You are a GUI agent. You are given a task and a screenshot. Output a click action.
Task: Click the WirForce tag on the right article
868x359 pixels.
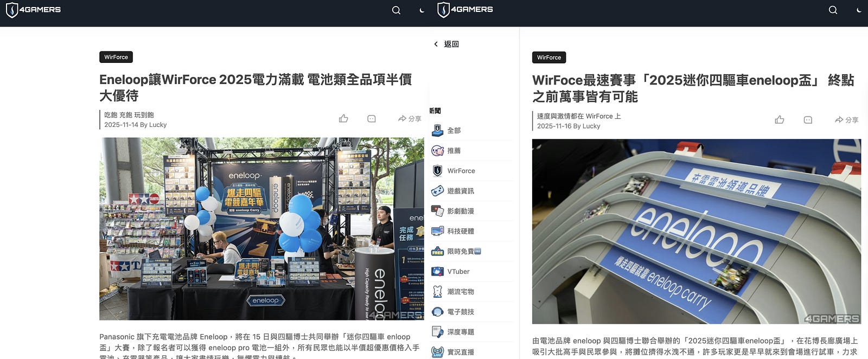(x=549, y=57)
